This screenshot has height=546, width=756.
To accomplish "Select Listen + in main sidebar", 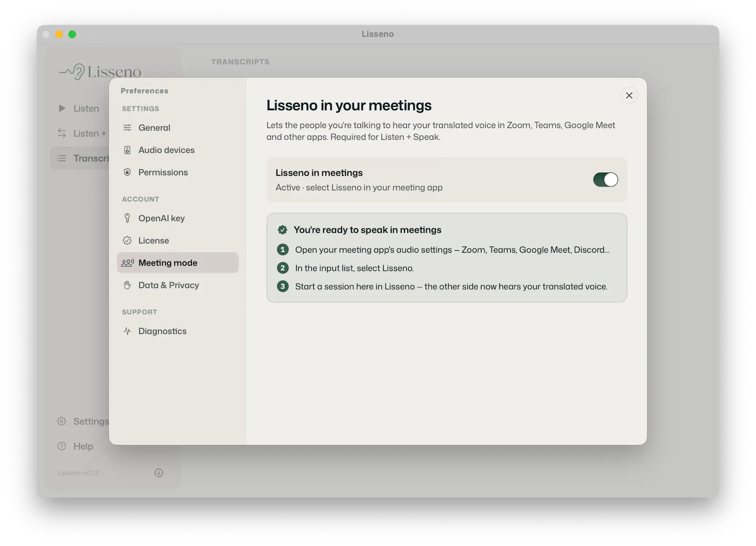I will [80, 133].
